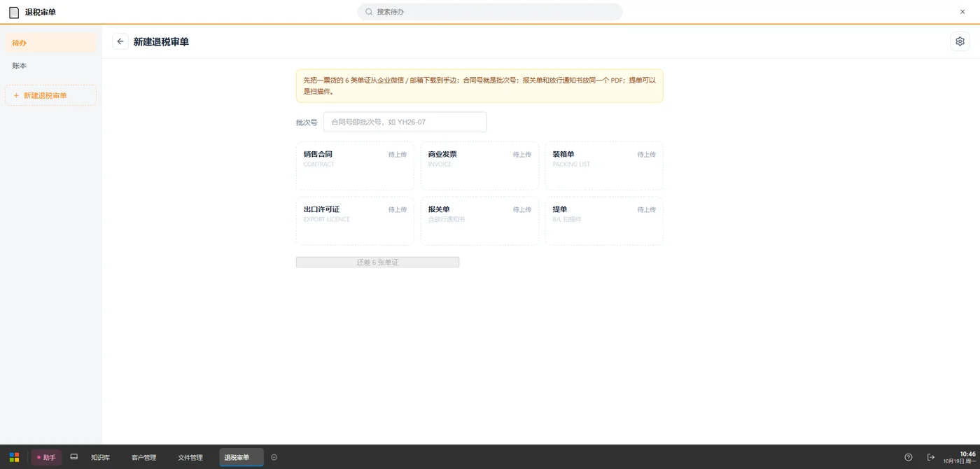Focus the 搜索待办 search field
Image resolution: width=980 pixels, height=469 pixels.
tap(490, 12)
